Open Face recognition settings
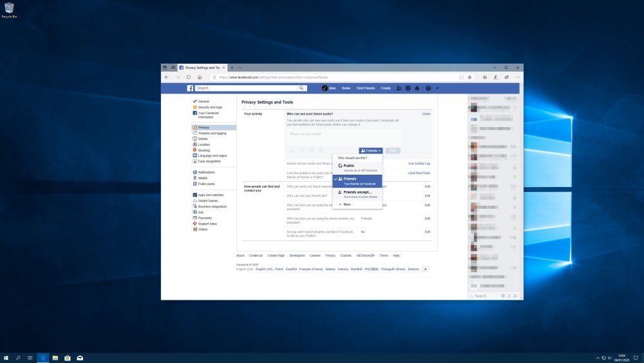The height and width of the screenshot is (363, 644). [x=209, y=161]
